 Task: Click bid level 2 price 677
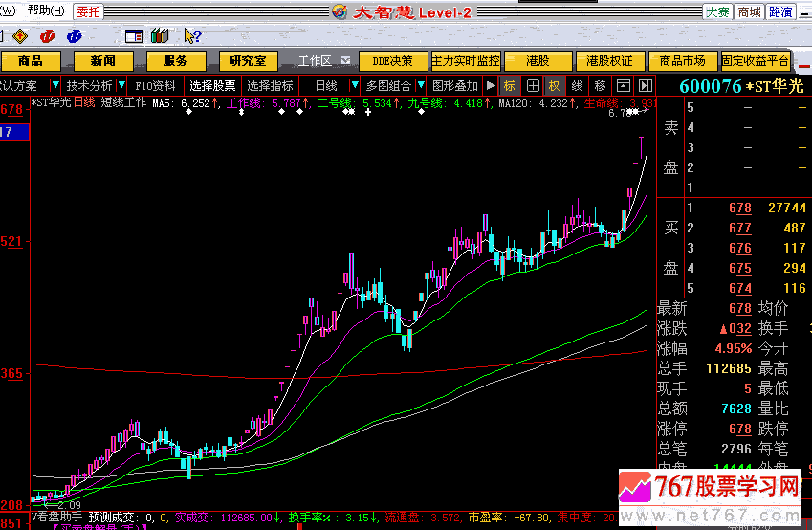740,229
